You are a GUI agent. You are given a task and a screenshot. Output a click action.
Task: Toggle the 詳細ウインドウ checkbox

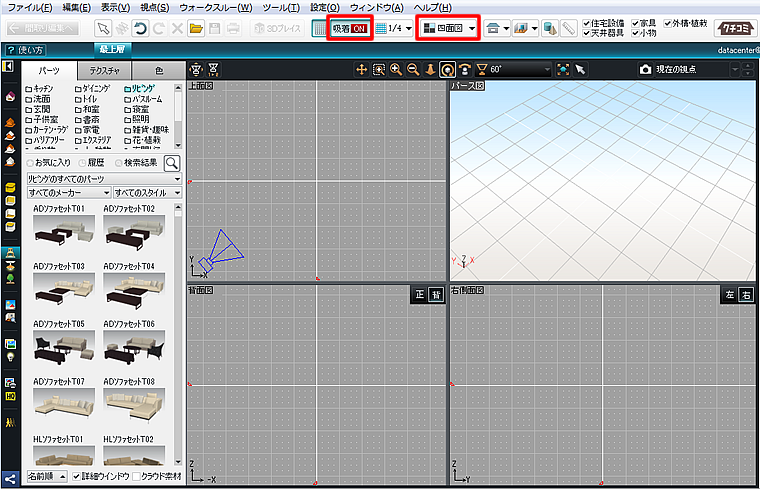[x=76, y=476]
